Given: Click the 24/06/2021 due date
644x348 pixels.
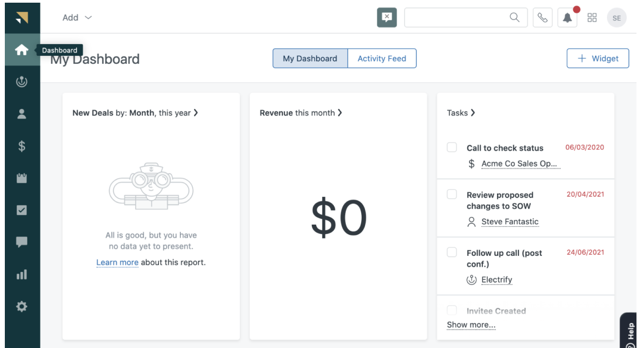Looking at the screenshot, I should coord(586,252).
